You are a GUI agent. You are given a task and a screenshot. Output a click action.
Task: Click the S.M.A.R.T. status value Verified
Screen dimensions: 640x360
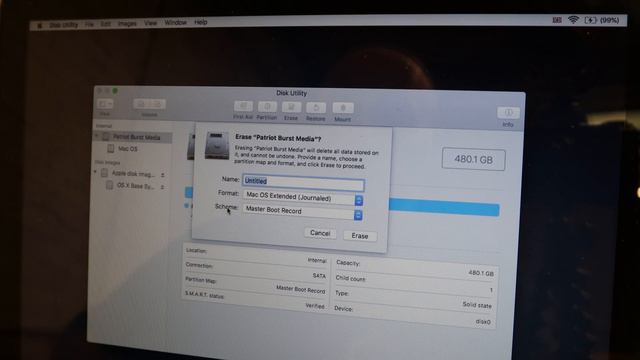point(315,306)
